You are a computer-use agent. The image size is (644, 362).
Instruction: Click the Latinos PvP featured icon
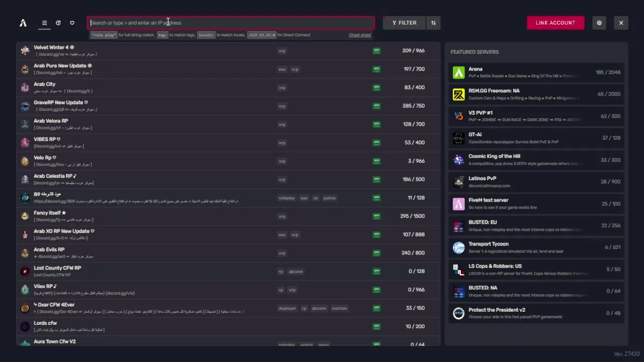point(458,182)
